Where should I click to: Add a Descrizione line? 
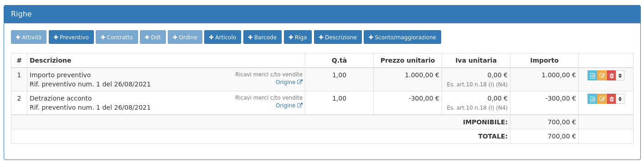pos(338,37)
